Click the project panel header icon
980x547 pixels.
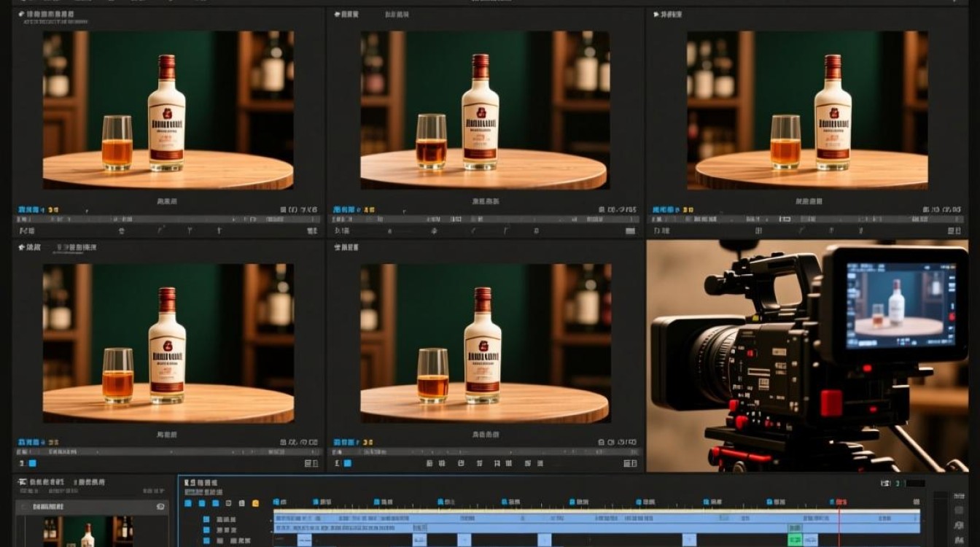[x=22, y=482]
